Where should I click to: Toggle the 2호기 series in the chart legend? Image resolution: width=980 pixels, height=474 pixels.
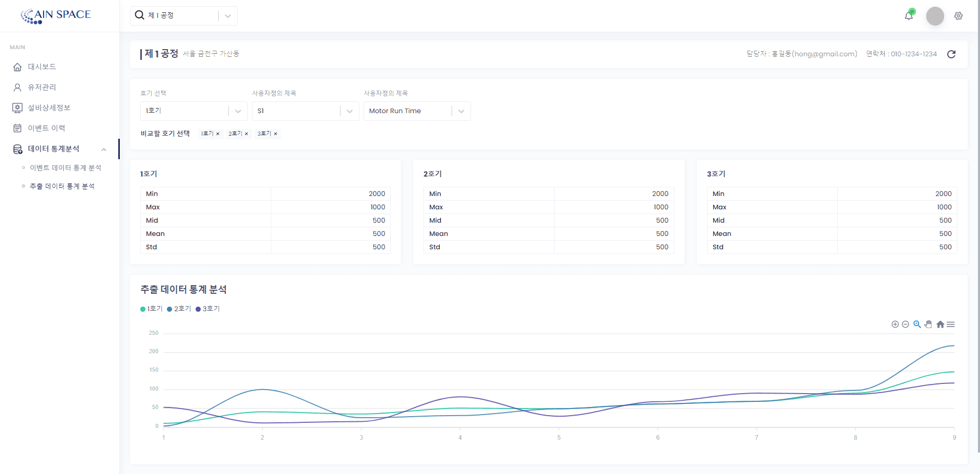click(x=178, y=309)
